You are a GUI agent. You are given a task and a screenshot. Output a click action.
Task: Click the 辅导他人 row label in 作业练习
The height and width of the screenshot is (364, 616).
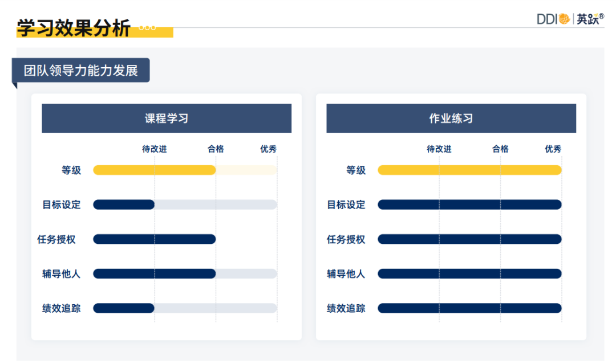346,274
